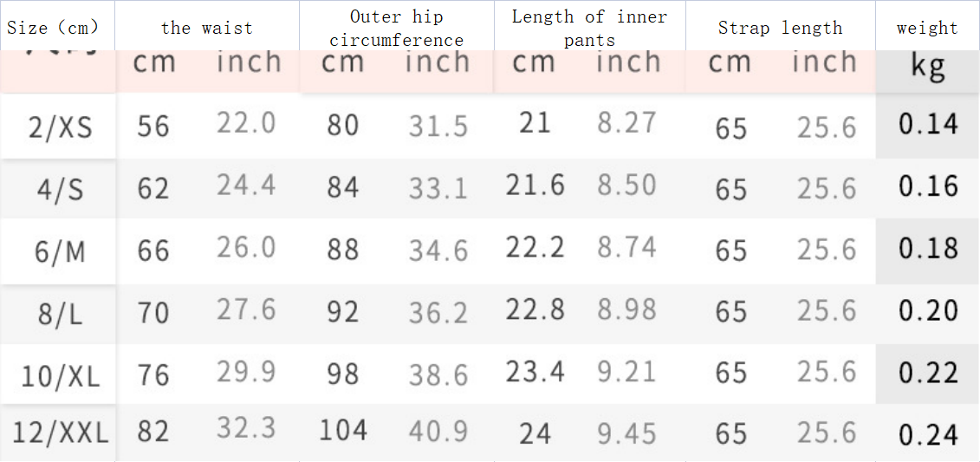Click the 'Strap length' column header

pos(780,28)
